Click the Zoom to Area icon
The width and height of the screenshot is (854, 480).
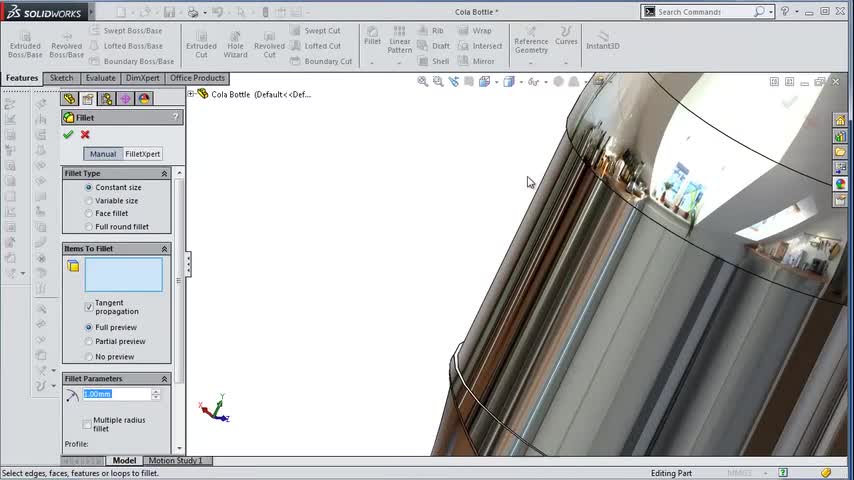[x=438, y=81]
